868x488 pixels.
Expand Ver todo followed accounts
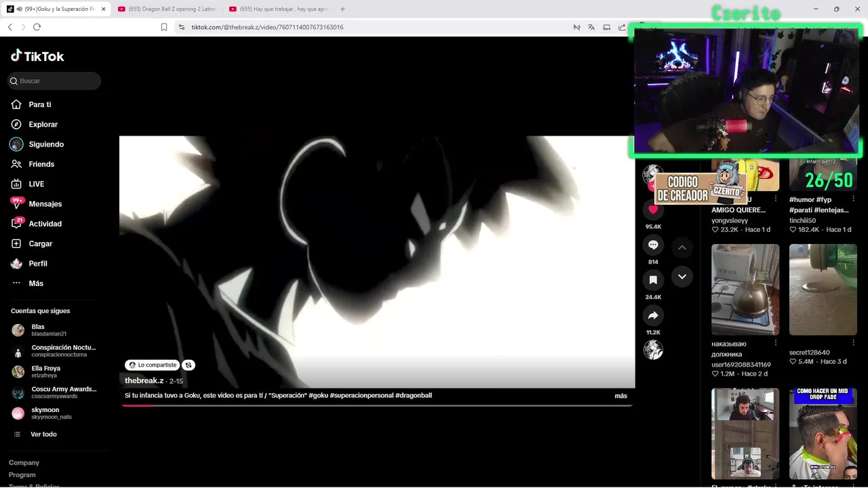43,434
